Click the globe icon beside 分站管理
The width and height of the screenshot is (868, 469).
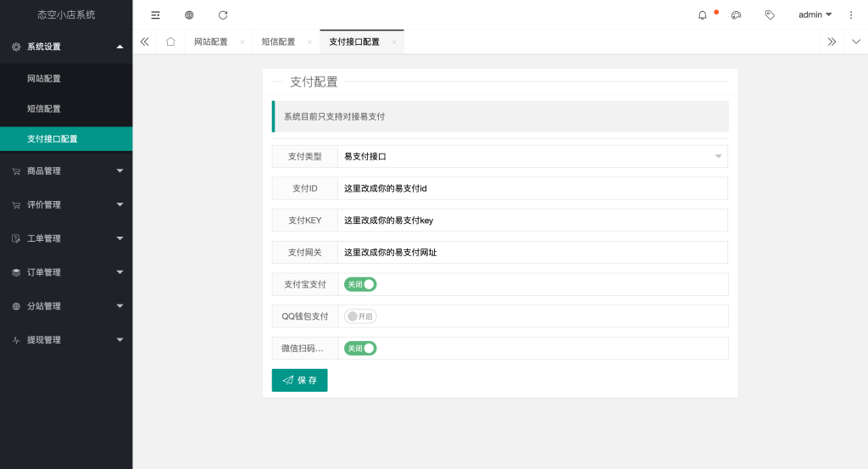16,306
